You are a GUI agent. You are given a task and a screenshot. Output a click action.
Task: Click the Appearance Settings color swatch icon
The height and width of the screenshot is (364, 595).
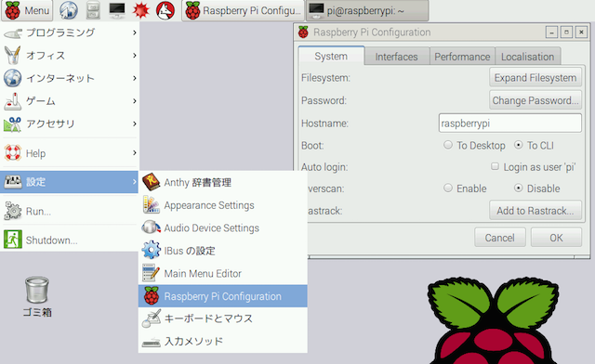coord(151,204)
